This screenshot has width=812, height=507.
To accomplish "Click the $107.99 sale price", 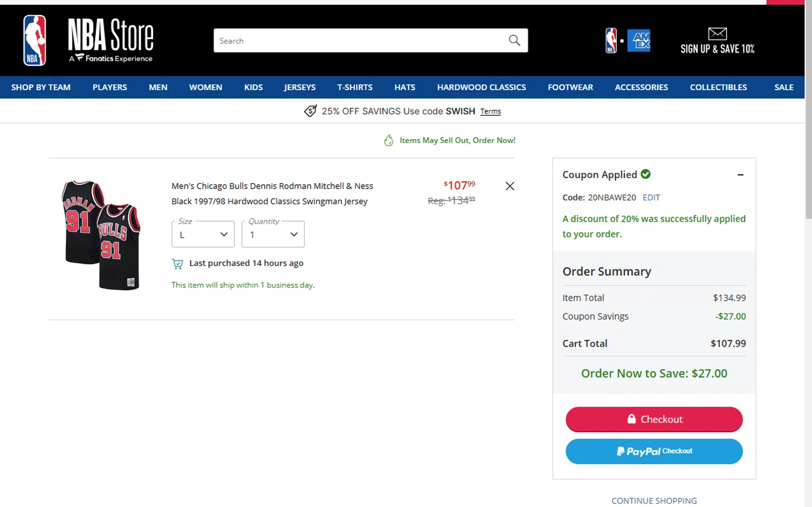I will pos(459,185).
